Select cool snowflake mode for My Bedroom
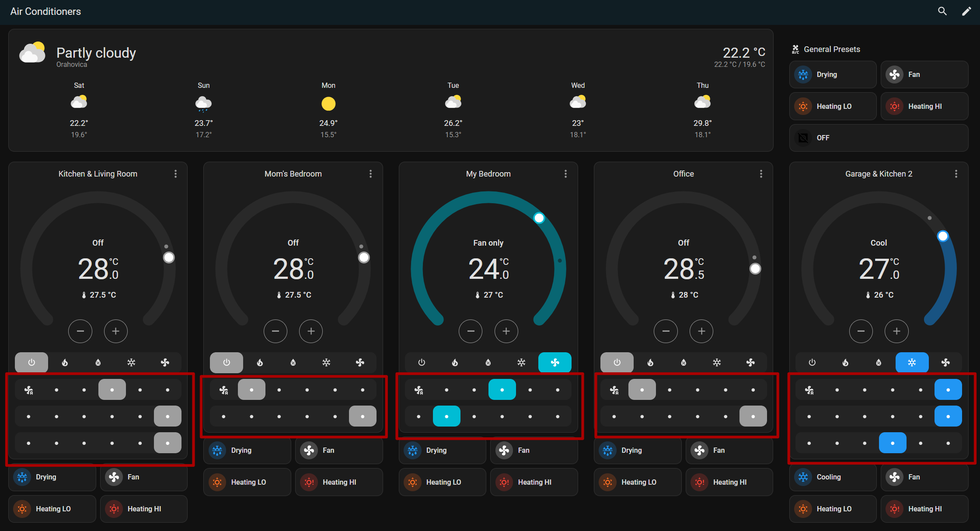980x531 pixels. coord(521,362)
